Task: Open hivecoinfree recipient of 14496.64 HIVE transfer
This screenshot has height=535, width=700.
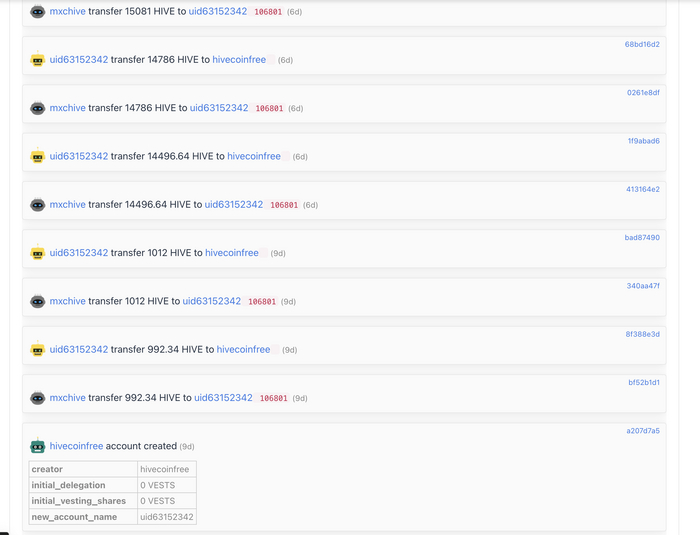Action: tap(254, 156)
